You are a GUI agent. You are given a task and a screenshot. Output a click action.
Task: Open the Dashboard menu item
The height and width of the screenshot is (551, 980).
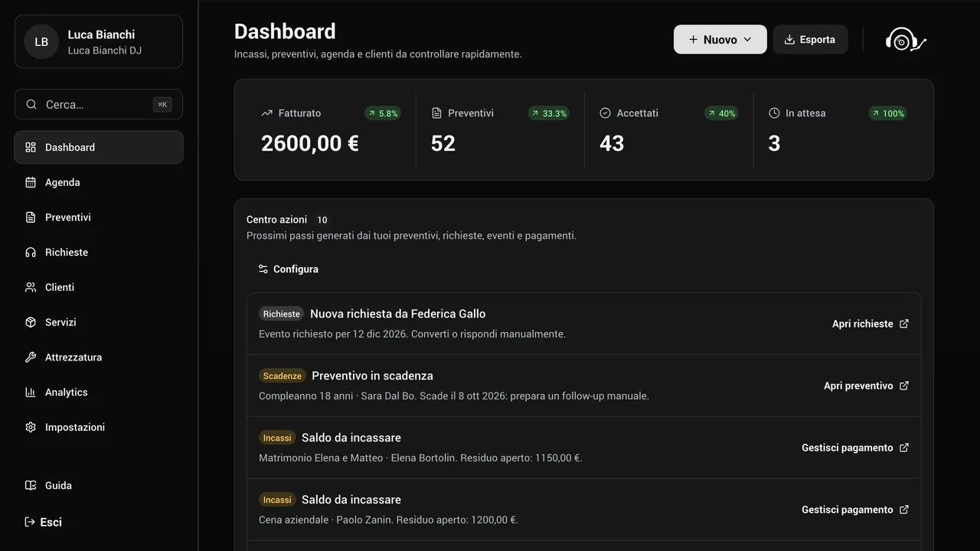pos(99,147)
